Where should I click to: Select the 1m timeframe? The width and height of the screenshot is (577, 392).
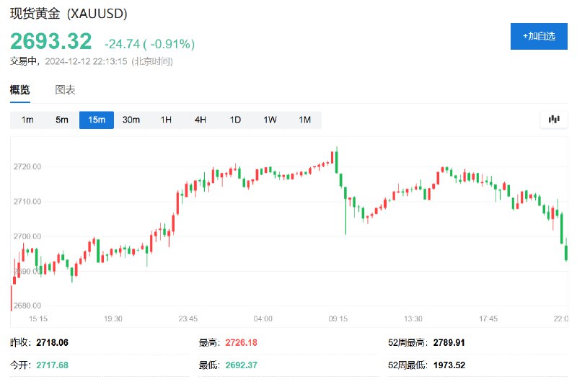point(27,120)
